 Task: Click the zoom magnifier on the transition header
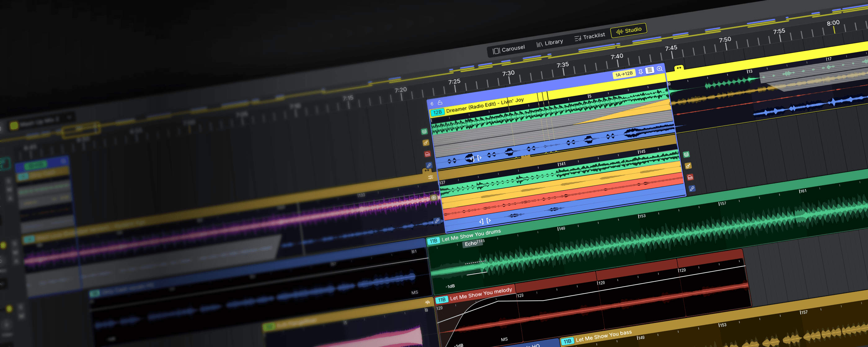tap(659, 69)
